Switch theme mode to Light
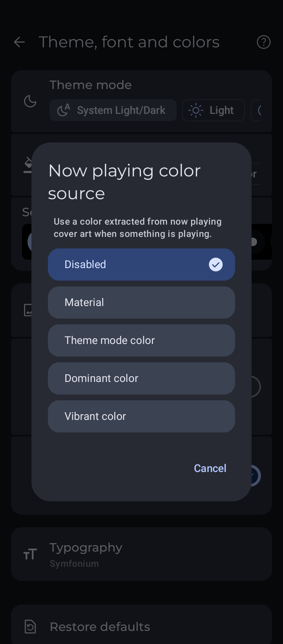 214,110
